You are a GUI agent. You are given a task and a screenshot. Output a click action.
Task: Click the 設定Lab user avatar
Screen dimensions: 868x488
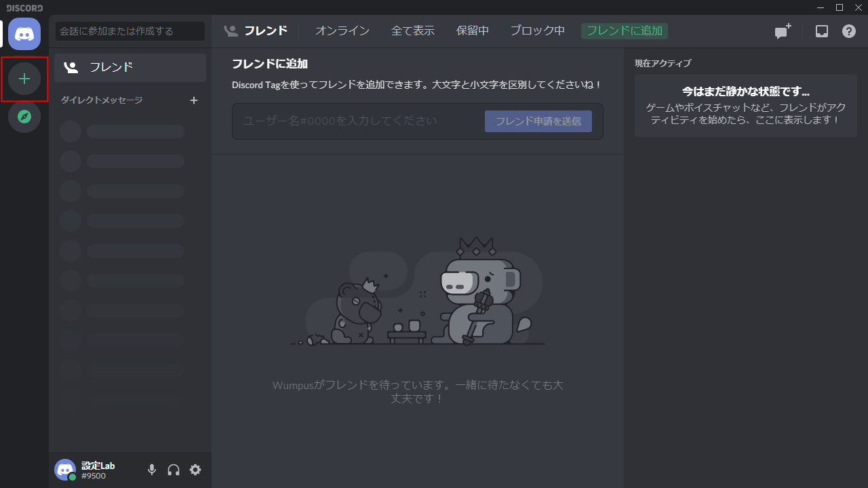(x=65, y=470)
